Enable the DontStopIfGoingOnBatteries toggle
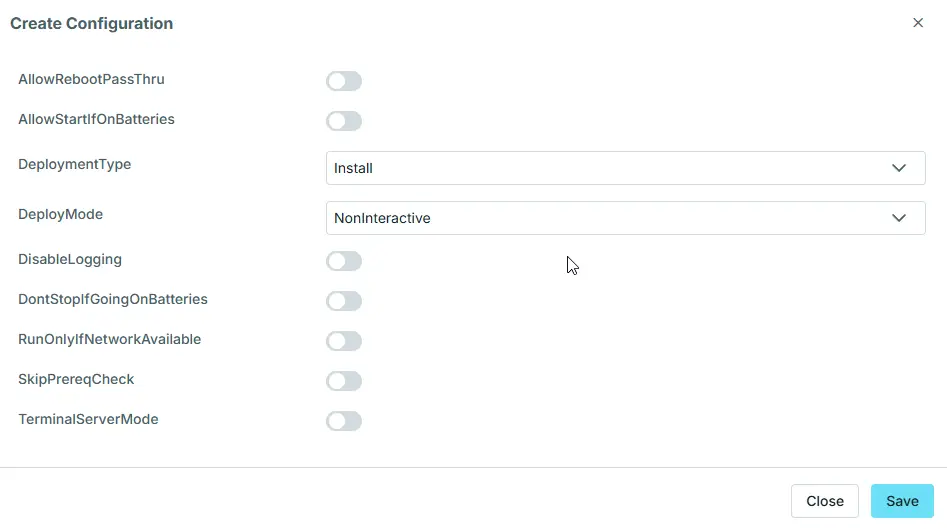The image size is (947, 529). tap(344, 301)
